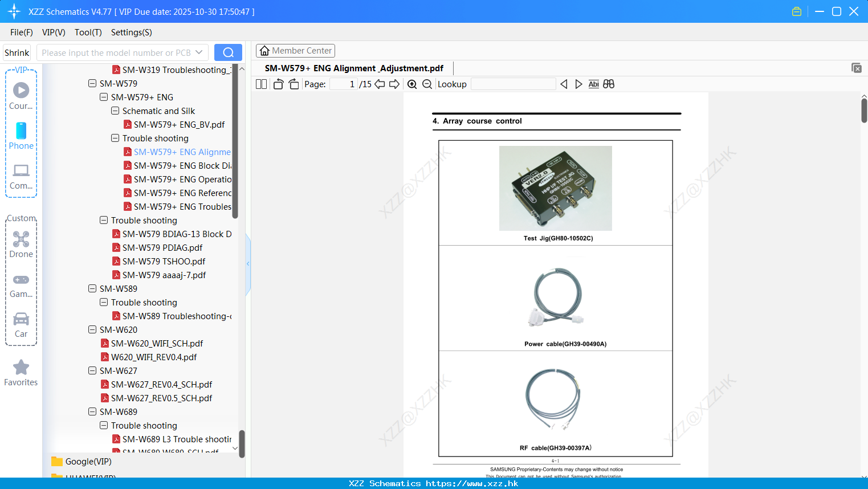The image size is (868, 489).
Task: Open SM-W579+ ENG Block Diagram file
Action: pos(177,165)
